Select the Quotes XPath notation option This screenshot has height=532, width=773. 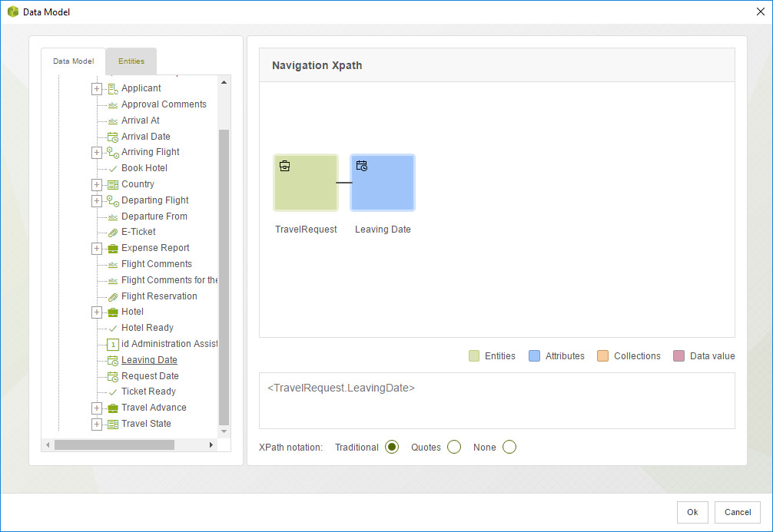454,447
